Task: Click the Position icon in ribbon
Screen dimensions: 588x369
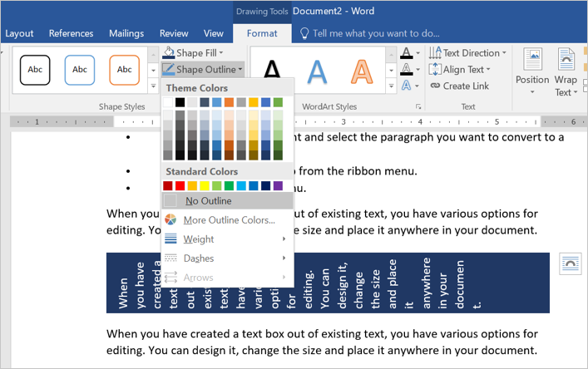Action: tap(532, 68)
